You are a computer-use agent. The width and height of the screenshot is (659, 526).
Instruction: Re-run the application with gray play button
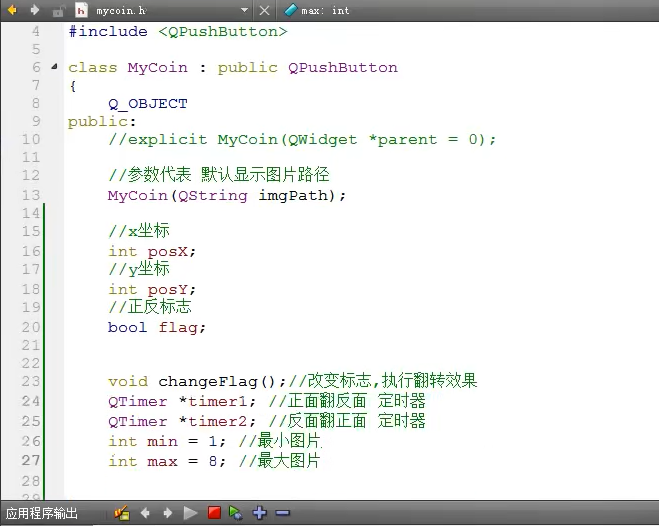190,513
